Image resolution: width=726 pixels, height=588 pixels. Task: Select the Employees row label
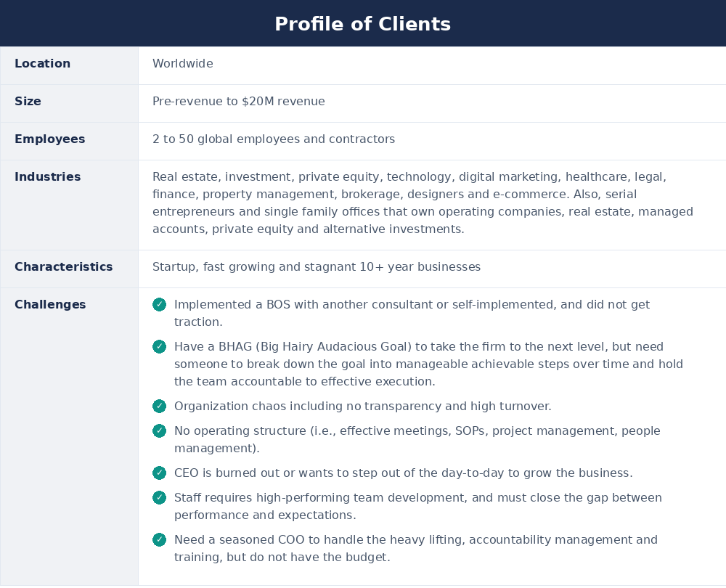[50, 139]
